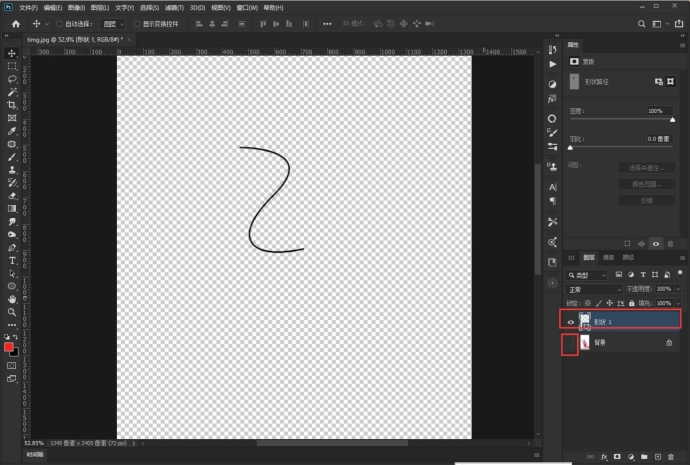Select the Move tool in the toolbox
Image resolution: width=690 pixels, height=465 pixels.
point(12,53)
